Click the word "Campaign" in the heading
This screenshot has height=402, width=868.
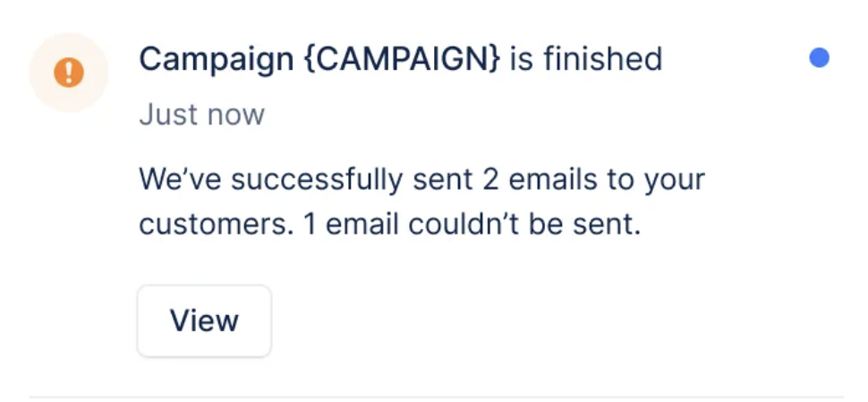[216, 60]
